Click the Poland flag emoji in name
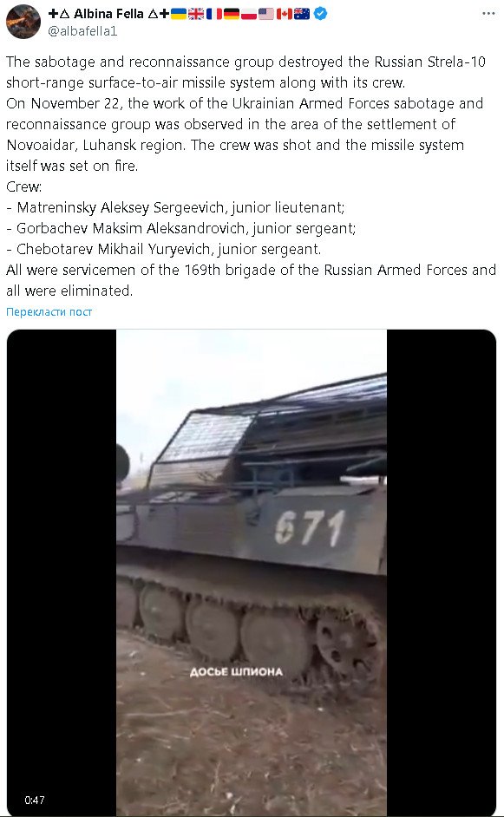The height and width of the screenshot is (817, 504). (249, 14)
